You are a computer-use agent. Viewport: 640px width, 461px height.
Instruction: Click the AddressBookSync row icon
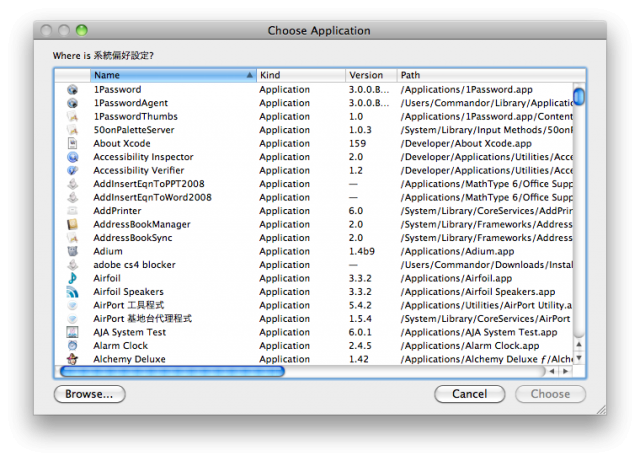(73, 238)
